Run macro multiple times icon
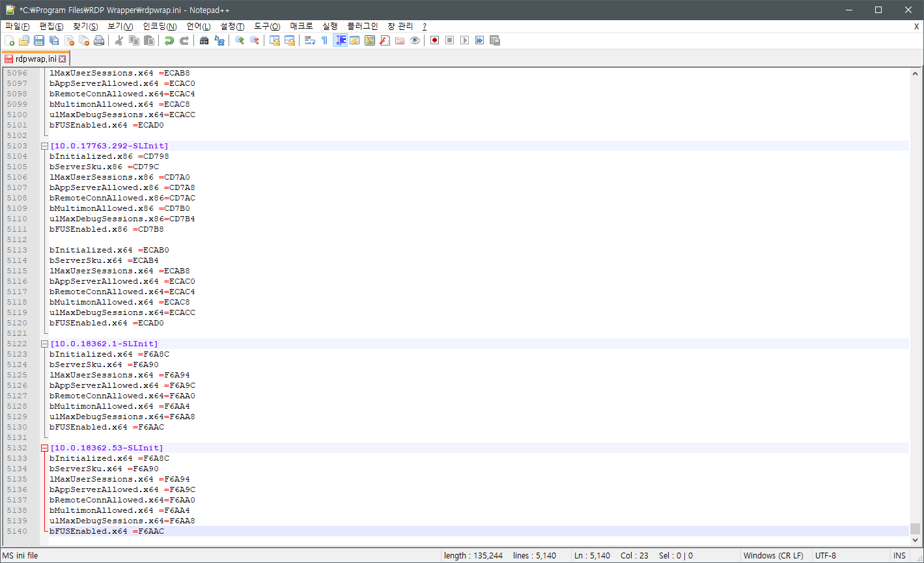Image resolution: width=924 pixels, height=563 pixels. 479,40
